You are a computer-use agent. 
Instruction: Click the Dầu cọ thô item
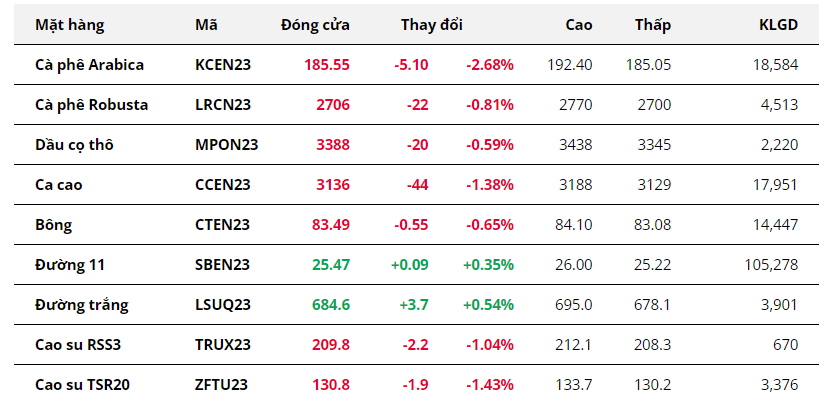click(x=74, y=144)
